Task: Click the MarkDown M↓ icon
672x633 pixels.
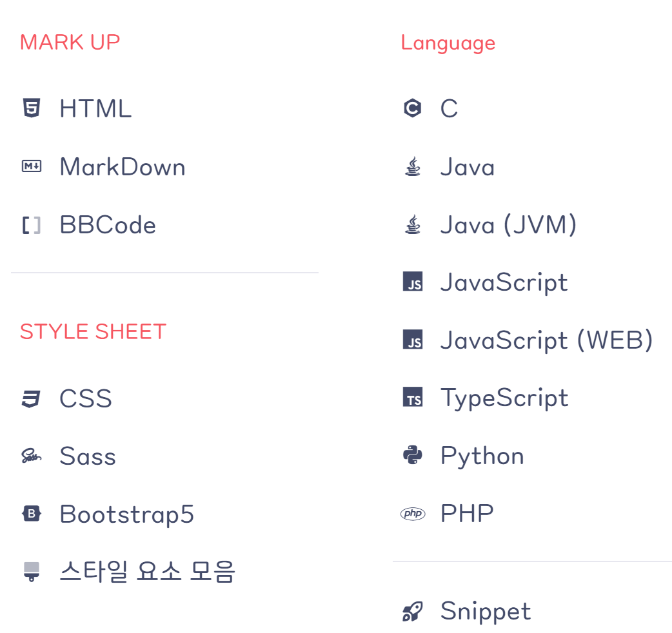Action: pos(32,166)
